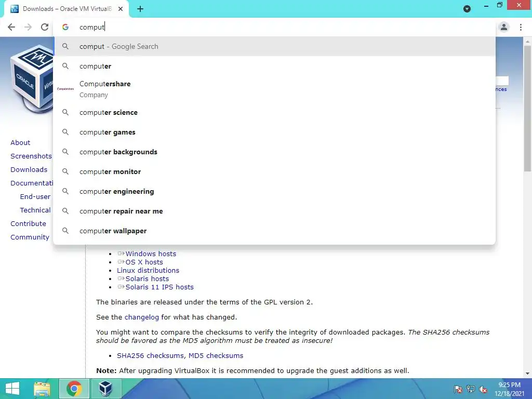Click the browser forward arrow
Image resolution: width=532 pixels, height=399 pixels.
(x=28, y=27)
